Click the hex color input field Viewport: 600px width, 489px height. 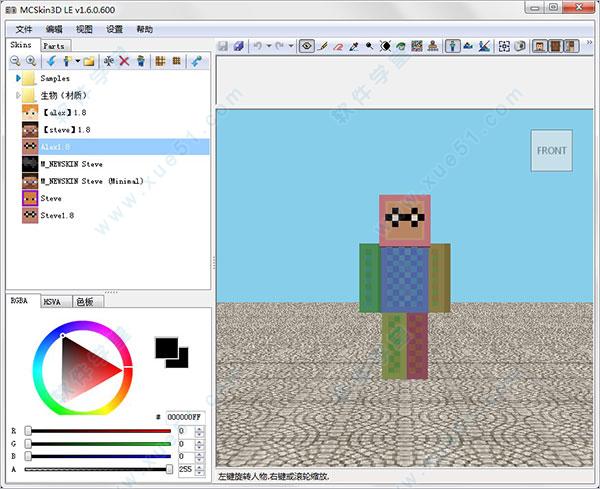[x=184, y=416]
